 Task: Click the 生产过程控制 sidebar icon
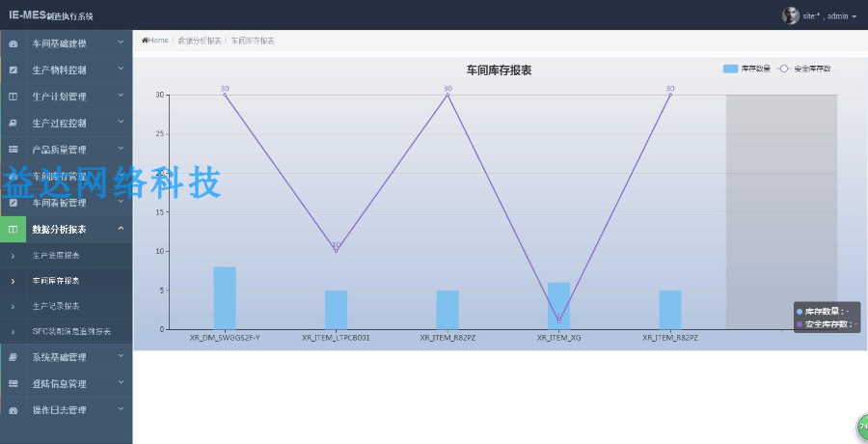click(14, 123)
